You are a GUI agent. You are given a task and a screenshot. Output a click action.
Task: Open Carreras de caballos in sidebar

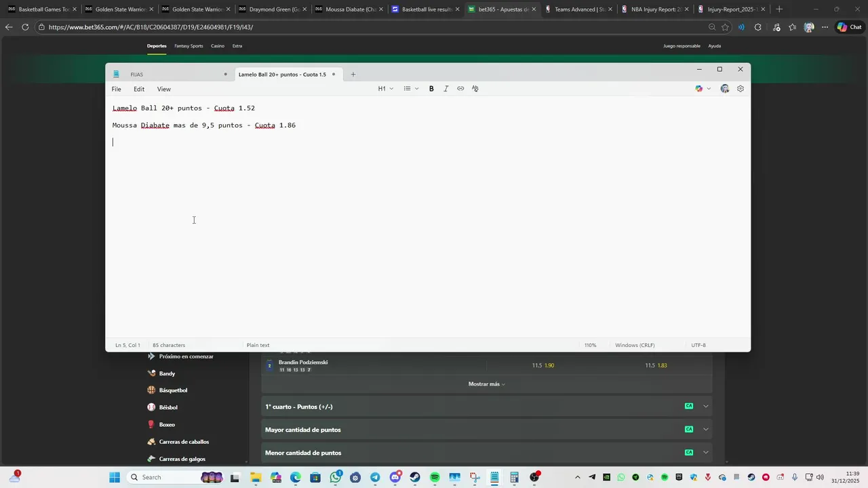(x=184, y=442)
